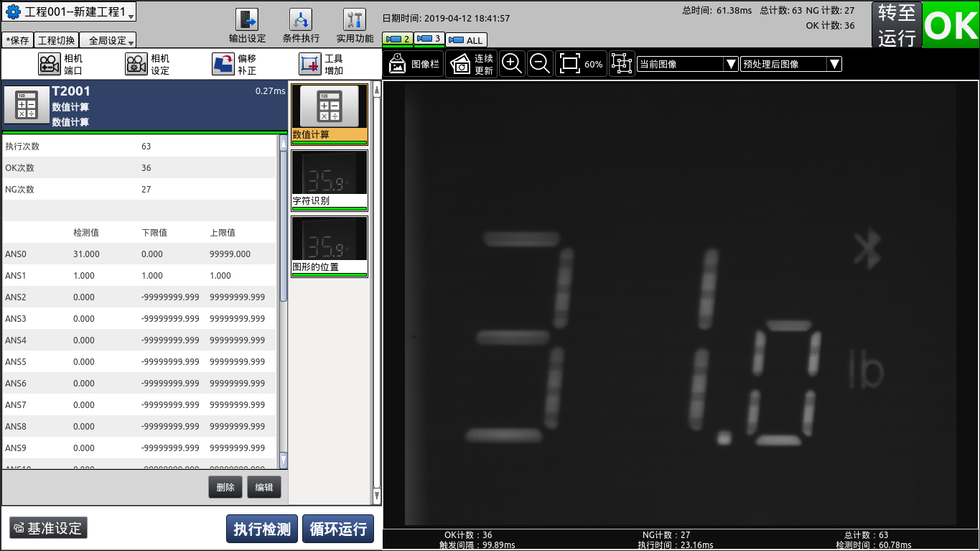This screenshot has height=551, width=980.
Task: Click the 删除 delete button
Action: (225, 487)
